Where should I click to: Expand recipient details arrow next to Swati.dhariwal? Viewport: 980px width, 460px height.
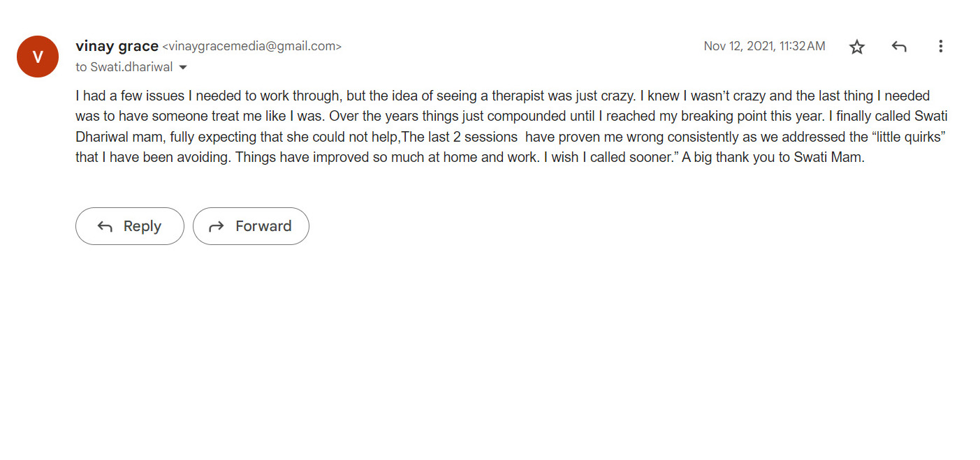pos(183,68)
